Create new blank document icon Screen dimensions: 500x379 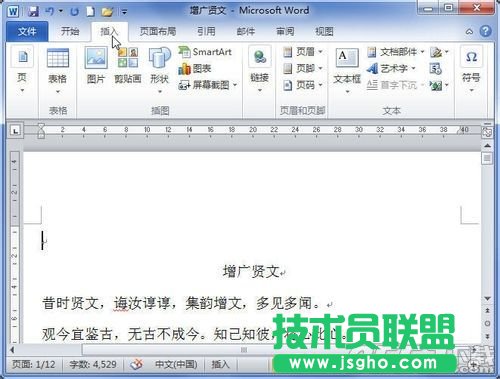point(90,12)
